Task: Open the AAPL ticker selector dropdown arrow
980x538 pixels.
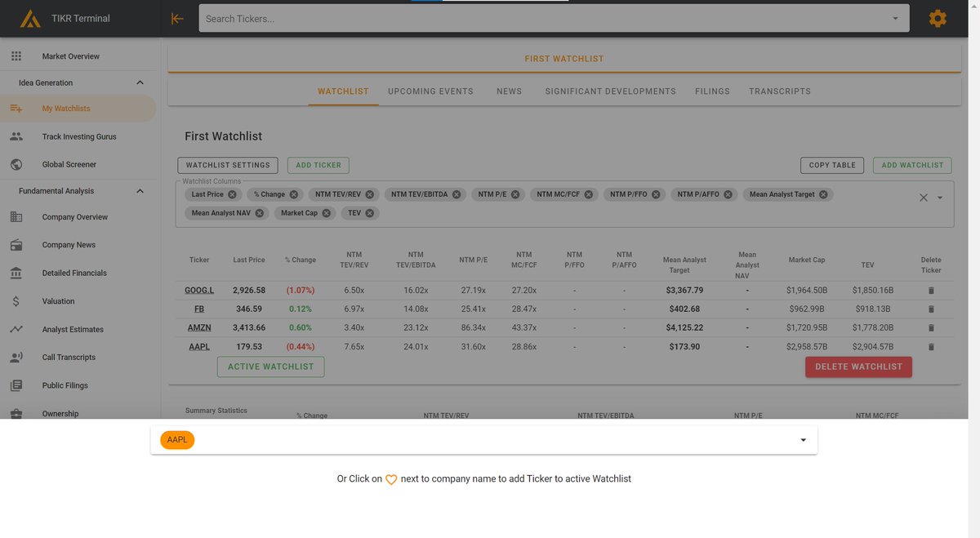Action: coord(803,440)
